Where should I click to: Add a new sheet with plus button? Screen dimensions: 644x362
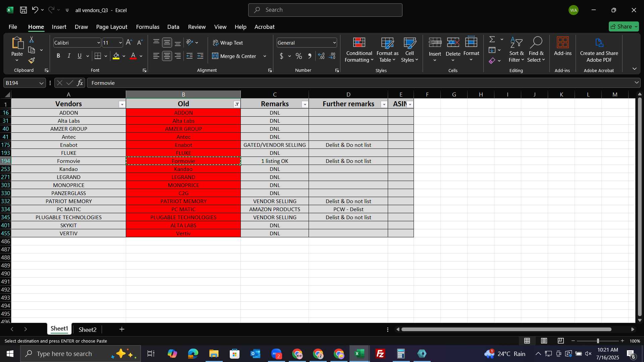(x=122, y=329)
